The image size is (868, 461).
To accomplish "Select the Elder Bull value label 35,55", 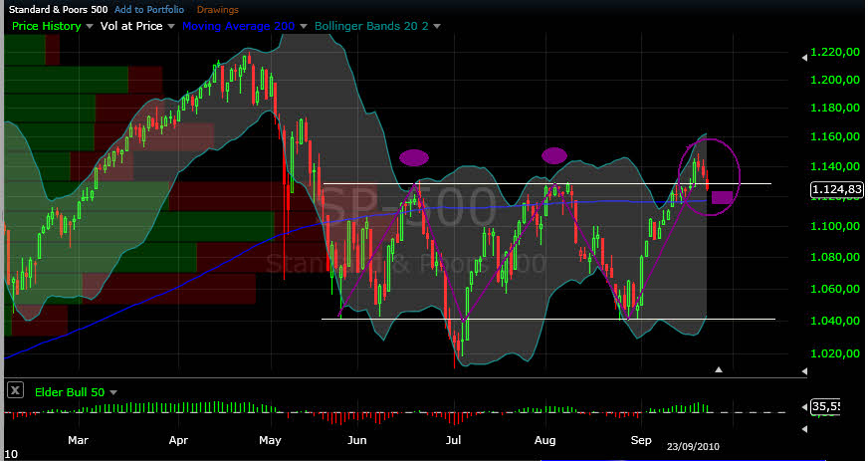I will [x=825, y=407].
